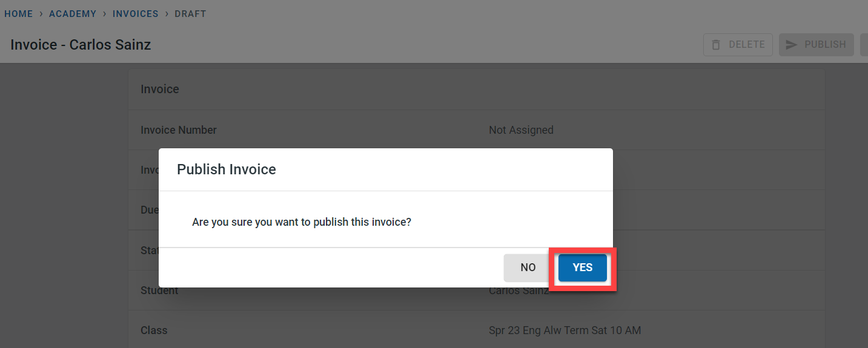The height and width of the screenshot is (348, 868).
Task: Click the "Invoice" section header
Action: [160, 89]
